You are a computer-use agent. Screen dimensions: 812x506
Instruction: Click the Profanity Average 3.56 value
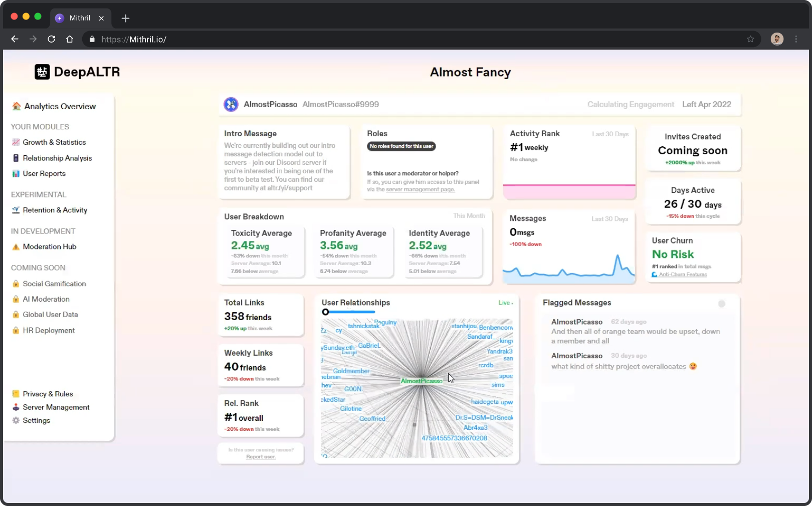[x=338, y=245]
